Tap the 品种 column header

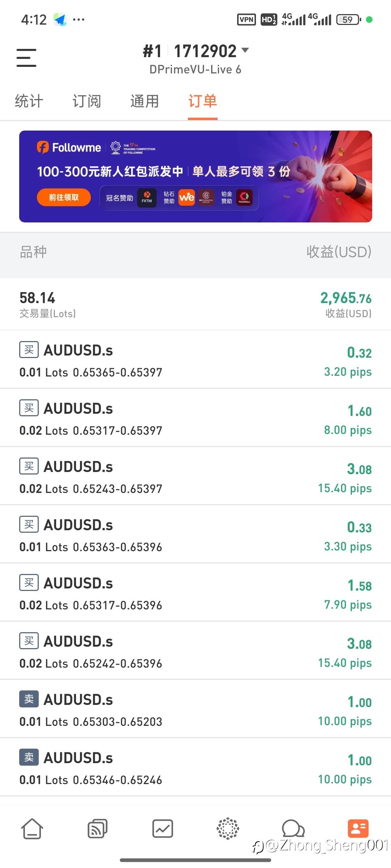point(33,252)
